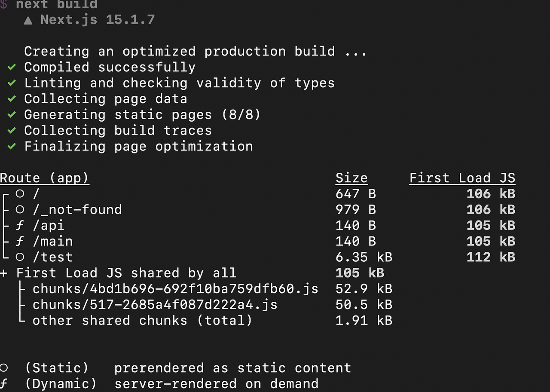Click the (Static) legend circle symbol
This screenshot has width=550, height=392.
pyautogui.click(x=4, y=368)
